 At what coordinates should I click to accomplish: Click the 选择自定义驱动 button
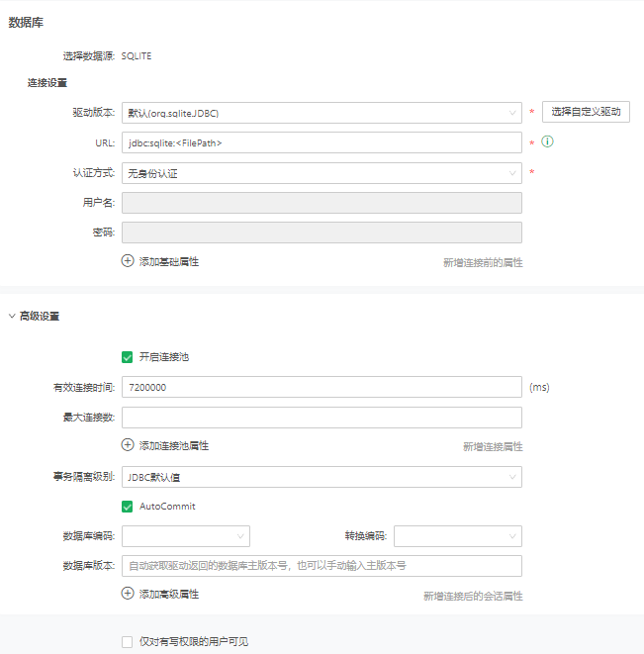tap(586, 112)
